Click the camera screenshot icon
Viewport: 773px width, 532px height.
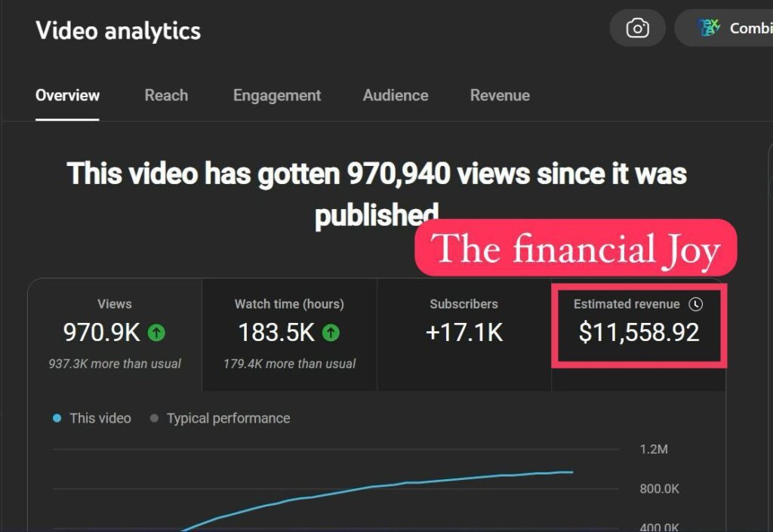click(x=637, y=29)
